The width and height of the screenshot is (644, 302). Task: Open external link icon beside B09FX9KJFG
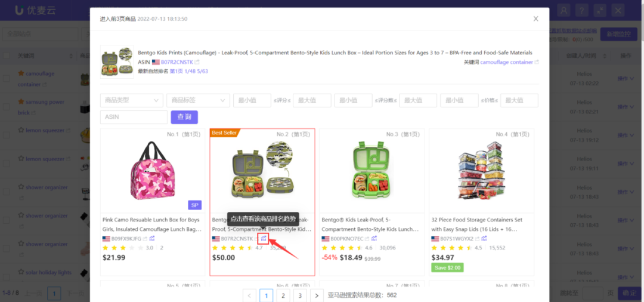pyautogui.click(x=145, y=239)
